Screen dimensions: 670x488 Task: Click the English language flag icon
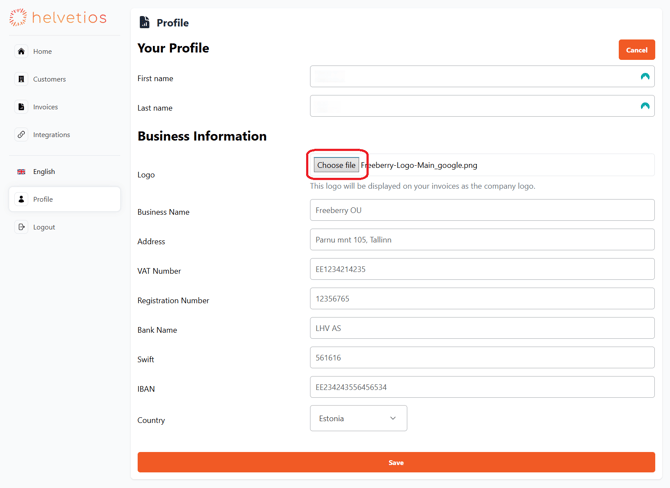point(21,172)
